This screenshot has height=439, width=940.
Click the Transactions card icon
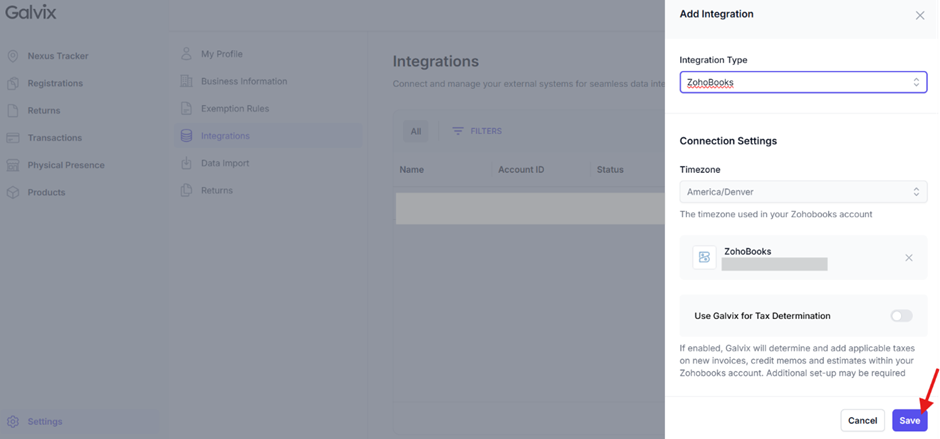tap(13, 138)
